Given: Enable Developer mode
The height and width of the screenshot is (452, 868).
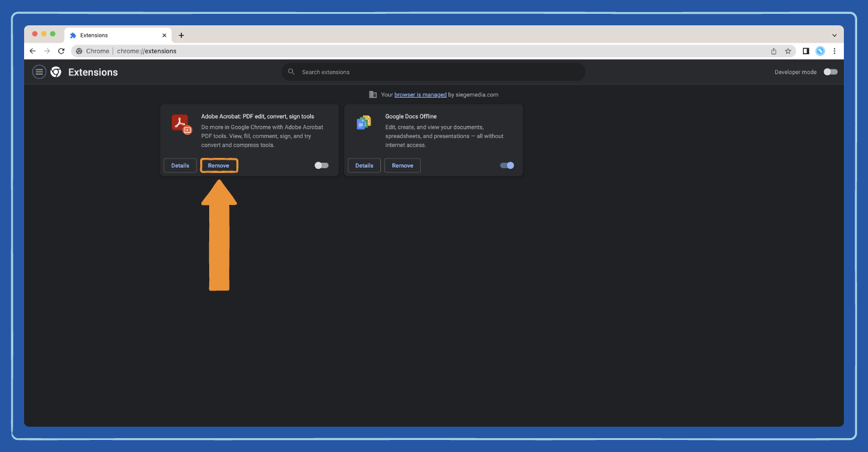Looking at the screenshot, I should [830, 71].
